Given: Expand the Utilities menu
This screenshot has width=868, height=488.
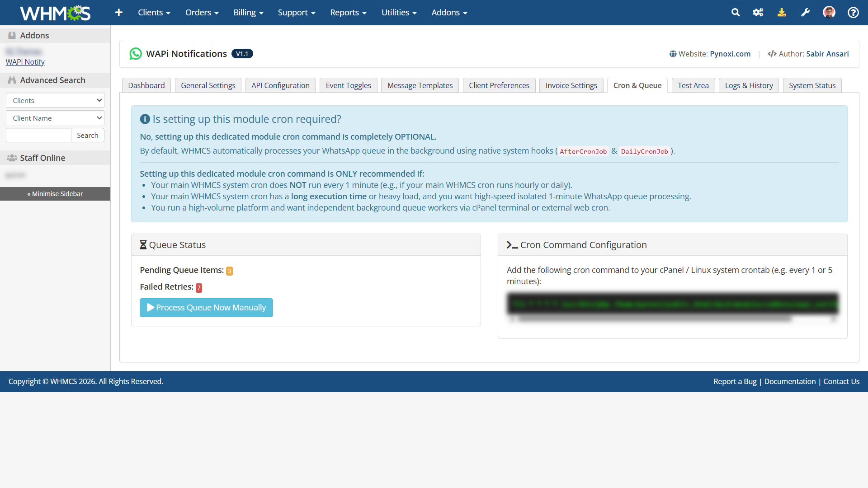Looking at the screenshot, I should pos(399,13).
